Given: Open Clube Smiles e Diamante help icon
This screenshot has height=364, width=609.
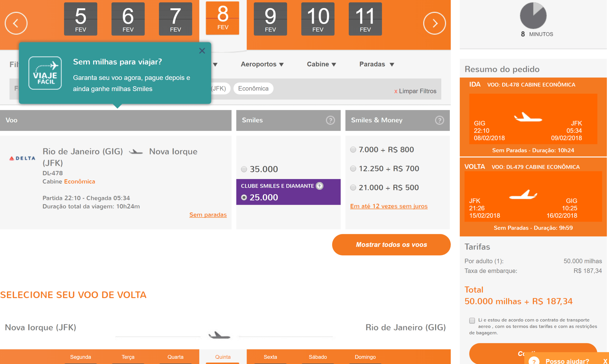Looking at the screenshot, I should point(319,186).
